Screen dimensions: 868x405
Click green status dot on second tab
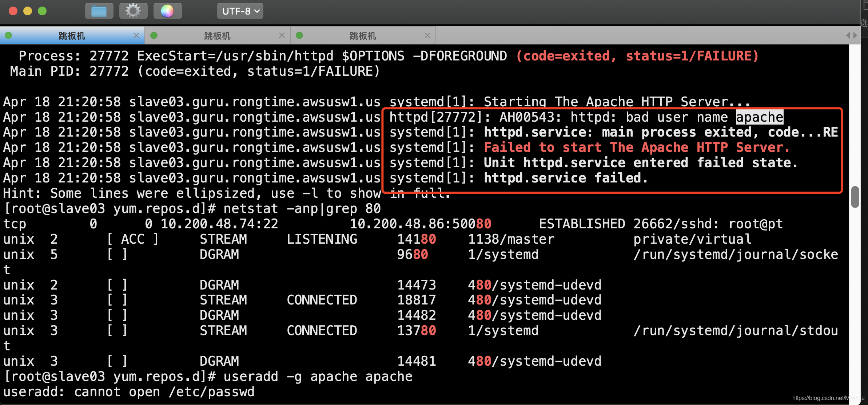pos(154,35)
